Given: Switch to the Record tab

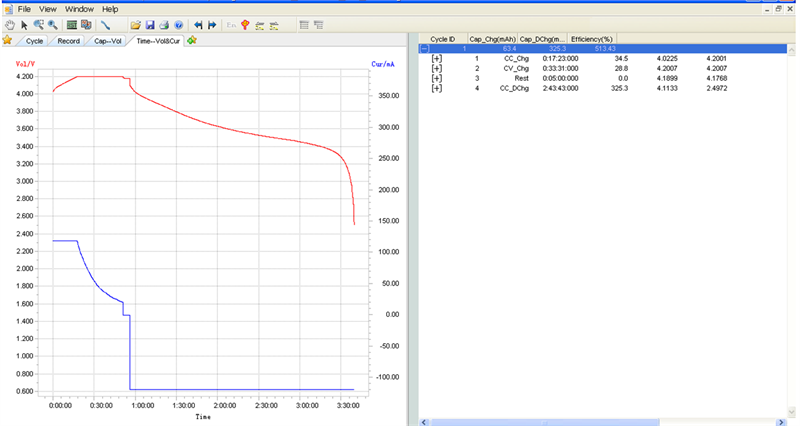Looking at the screenshot, I should click(68, 41).
